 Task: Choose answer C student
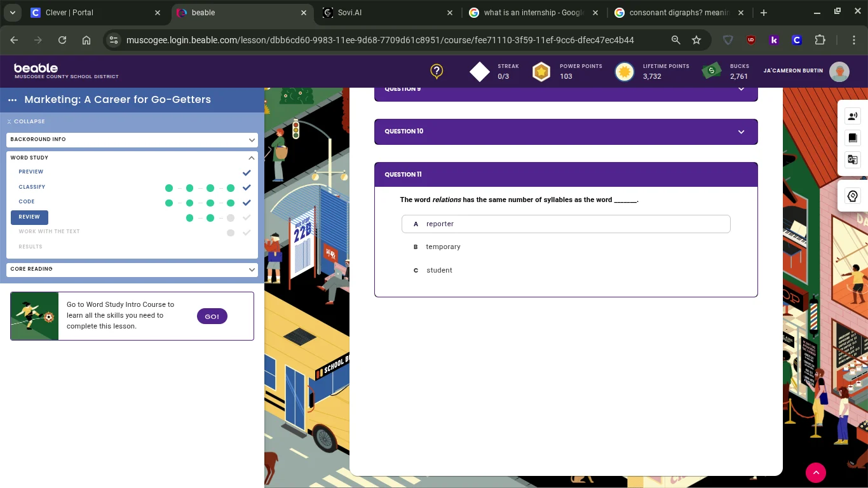click(439, 270)
